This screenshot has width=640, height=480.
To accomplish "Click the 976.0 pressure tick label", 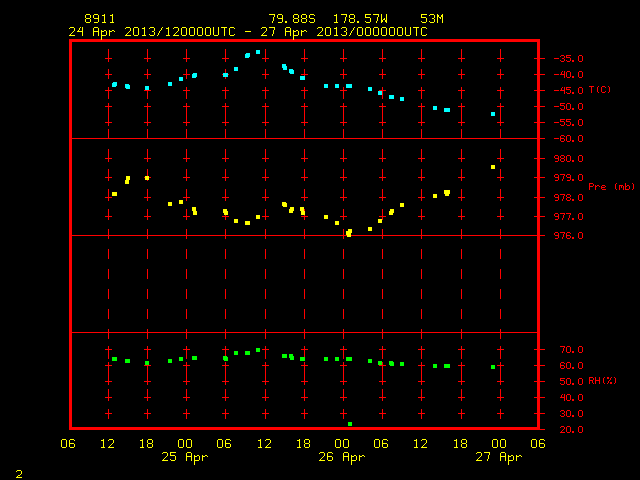I will tap(568, 236).
